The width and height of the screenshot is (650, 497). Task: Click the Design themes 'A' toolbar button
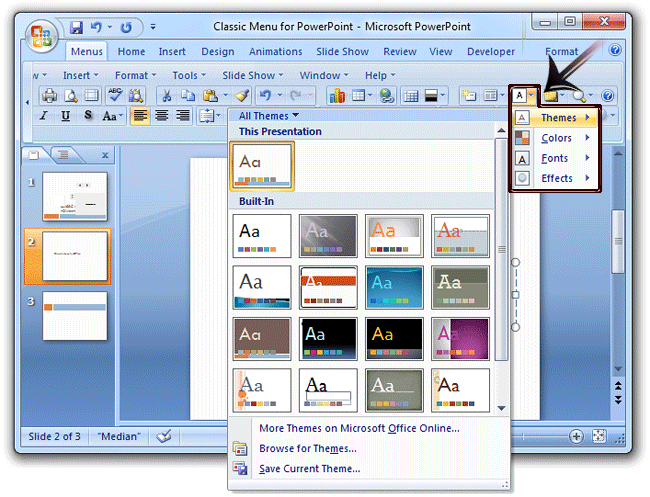520,96
